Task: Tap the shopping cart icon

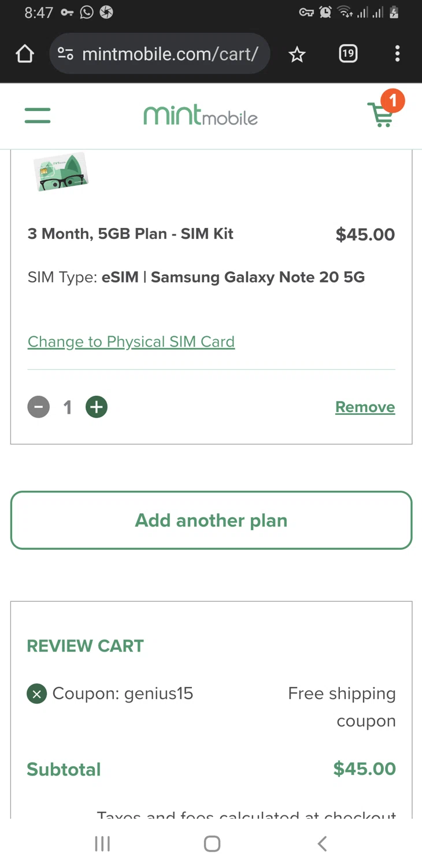Action: coord(382,115)
